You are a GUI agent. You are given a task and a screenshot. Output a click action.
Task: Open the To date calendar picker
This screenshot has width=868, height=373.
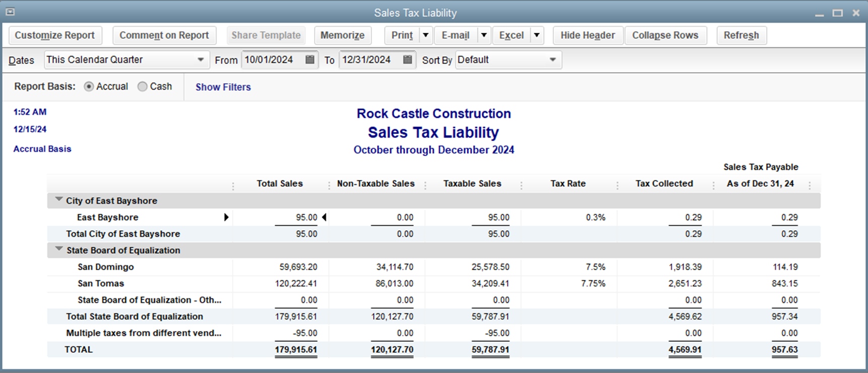407,59
